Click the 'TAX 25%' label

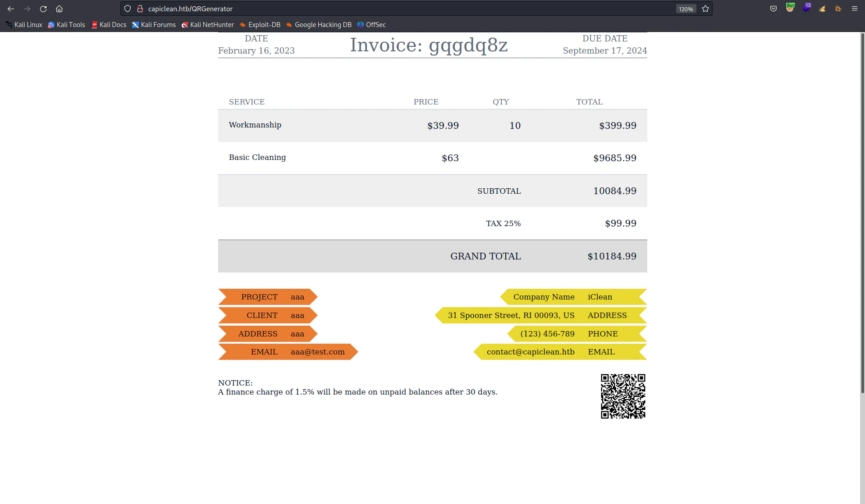(x=503, y=223)
